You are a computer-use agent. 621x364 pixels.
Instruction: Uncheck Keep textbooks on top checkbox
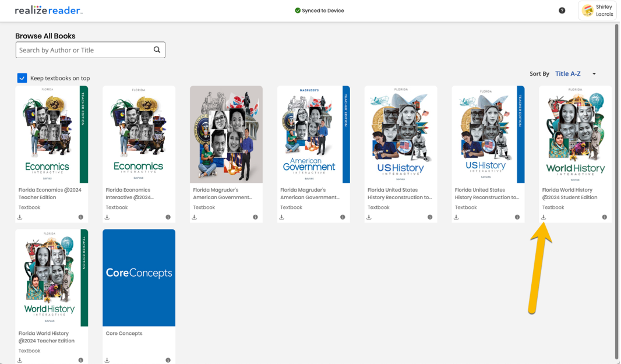[22, 78]
